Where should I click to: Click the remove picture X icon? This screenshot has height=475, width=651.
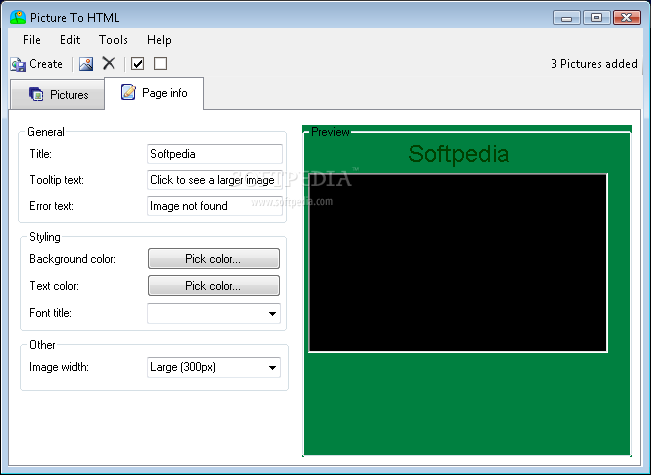click(x=109, y=64)
